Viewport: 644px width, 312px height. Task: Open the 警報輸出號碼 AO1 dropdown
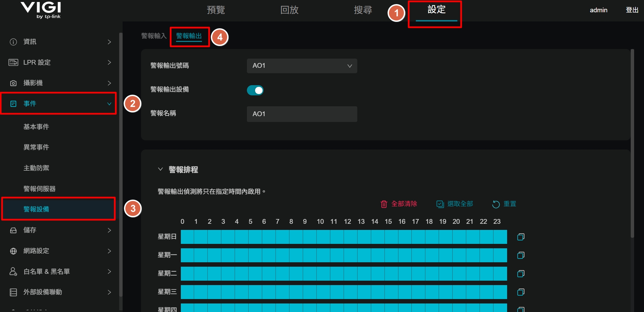[302, 66]
